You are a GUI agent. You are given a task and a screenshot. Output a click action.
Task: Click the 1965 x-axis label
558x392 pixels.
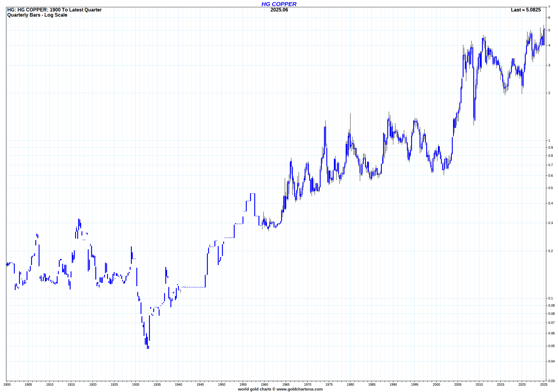[286, 384]
